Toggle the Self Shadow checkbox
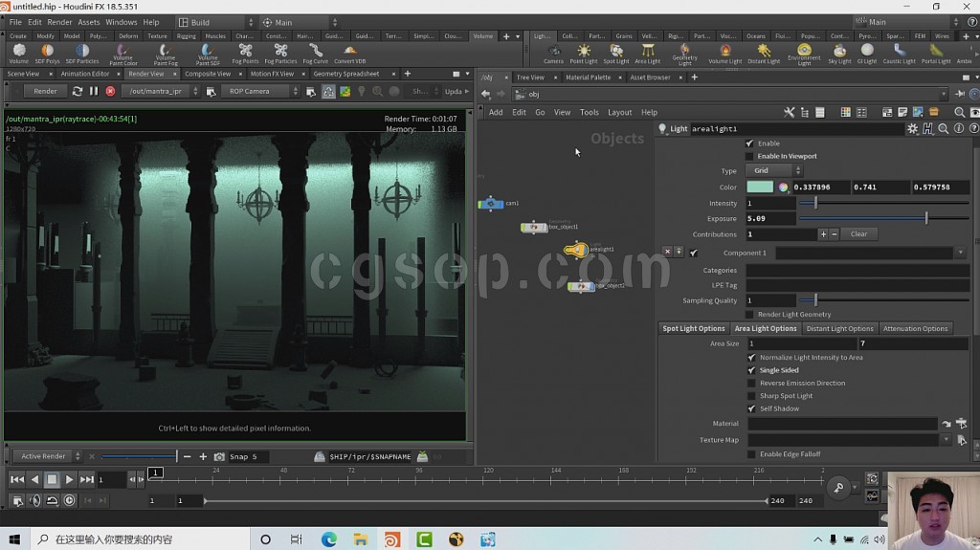Viewport: 980px width, 550px height. coord(751,408)
